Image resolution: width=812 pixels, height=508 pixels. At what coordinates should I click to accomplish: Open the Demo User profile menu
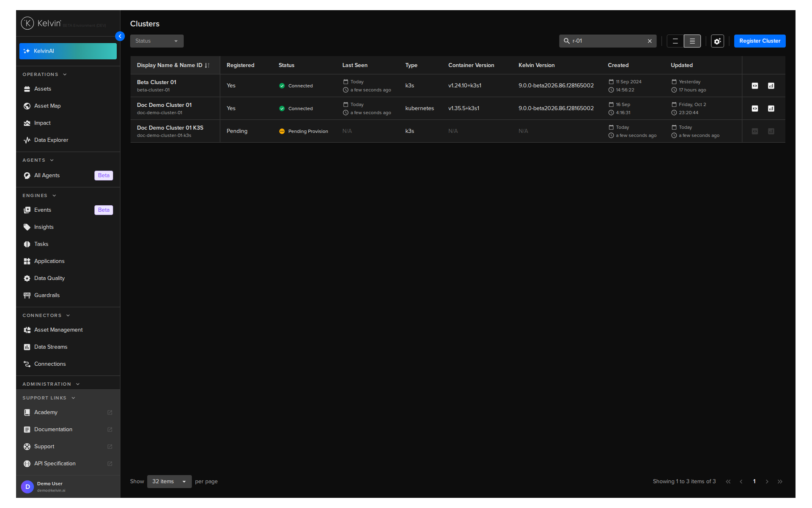tap(68, 487)
